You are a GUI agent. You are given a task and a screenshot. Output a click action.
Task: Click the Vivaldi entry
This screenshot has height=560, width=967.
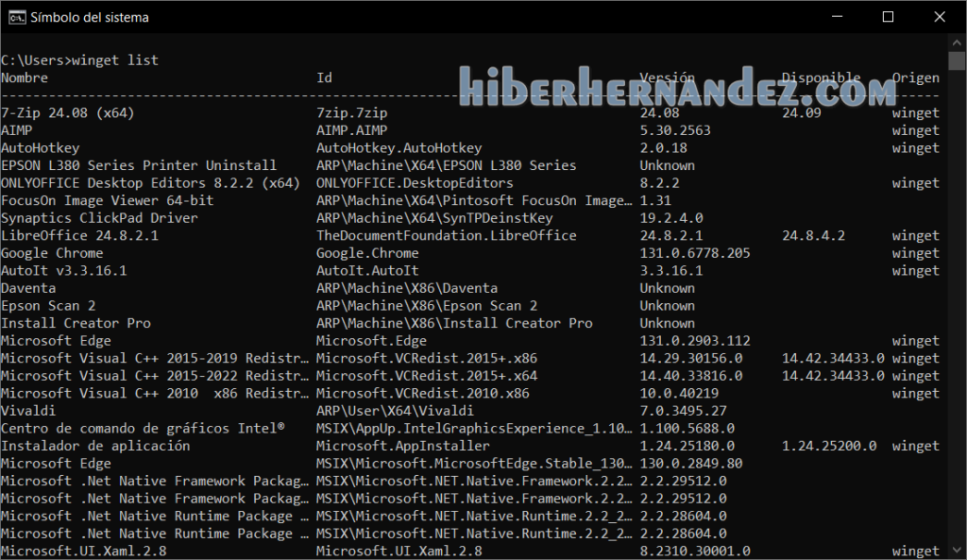[x=26, y=410]
